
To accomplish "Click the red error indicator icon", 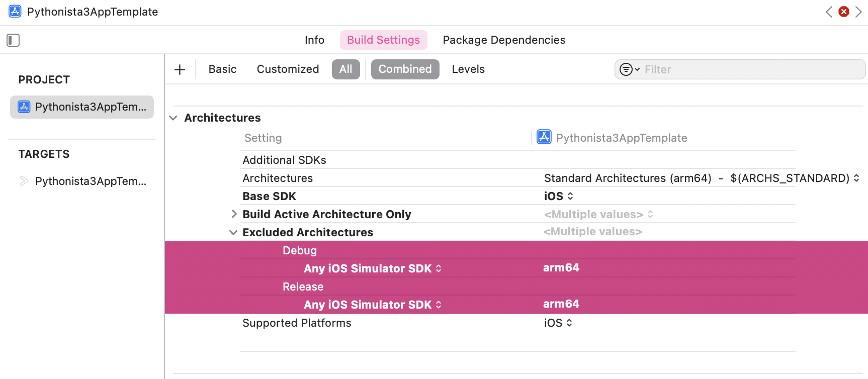I will click(x=844, y=12).
